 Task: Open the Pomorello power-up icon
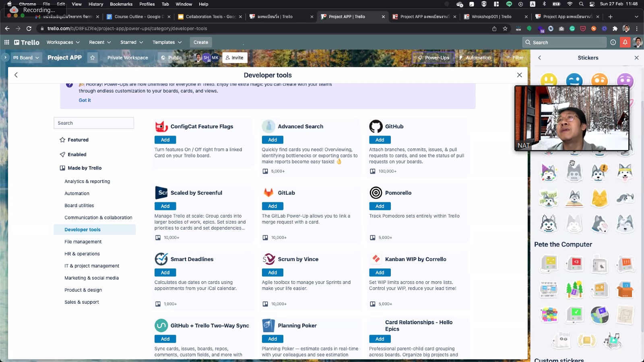click(376, 193)
